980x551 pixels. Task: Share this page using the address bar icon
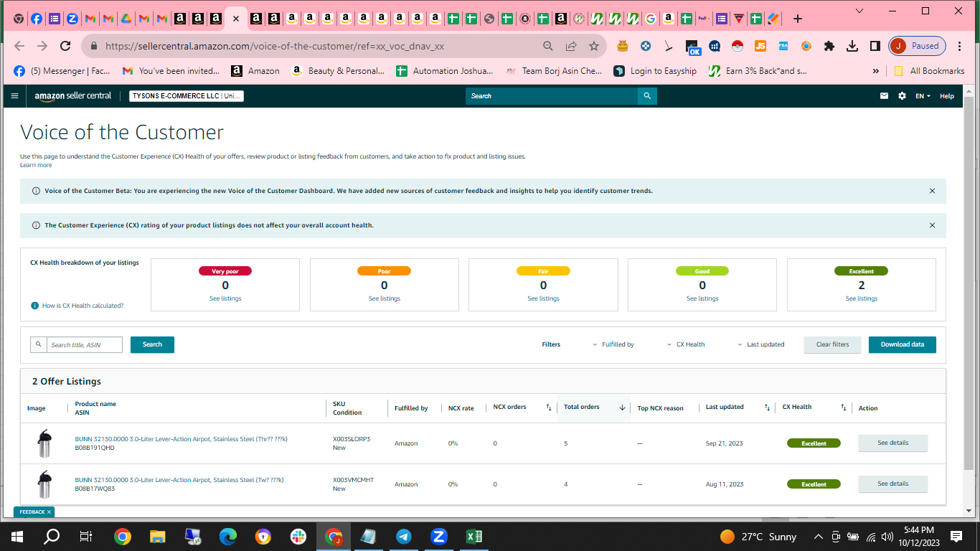571,46
